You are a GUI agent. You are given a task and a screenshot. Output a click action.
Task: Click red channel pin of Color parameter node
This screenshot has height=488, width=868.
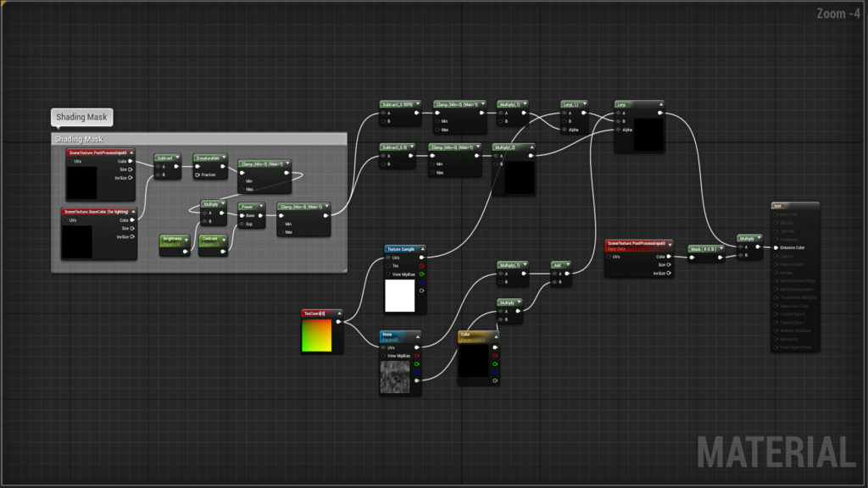pos(495,356)
